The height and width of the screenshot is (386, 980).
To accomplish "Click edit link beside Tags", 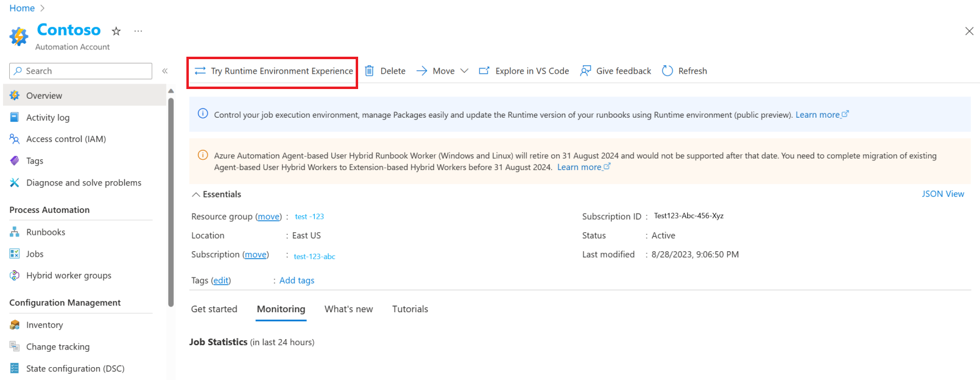I will click(221, 281).
